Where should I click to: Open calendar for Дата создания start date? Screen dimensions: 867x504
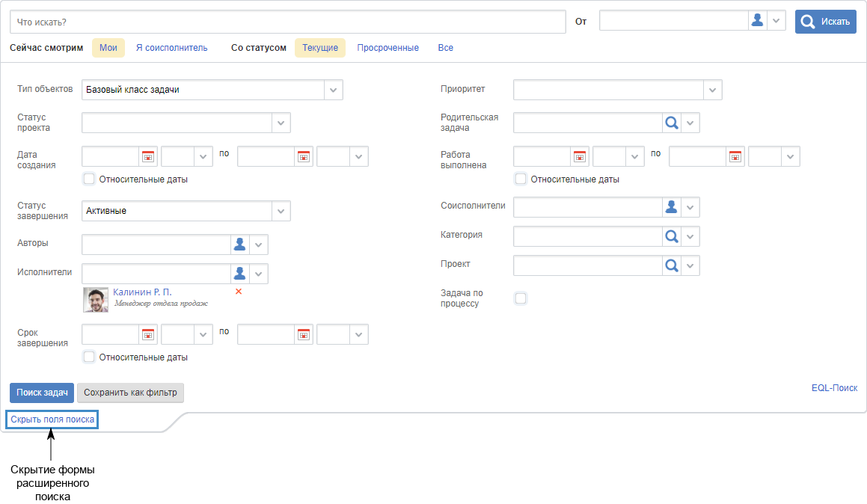148,156
